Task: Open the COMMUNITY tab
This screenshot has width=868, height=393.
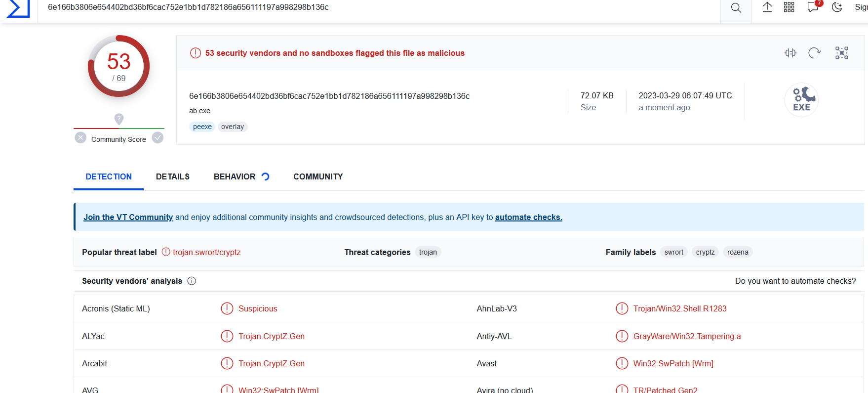Action: pos(318,176)
